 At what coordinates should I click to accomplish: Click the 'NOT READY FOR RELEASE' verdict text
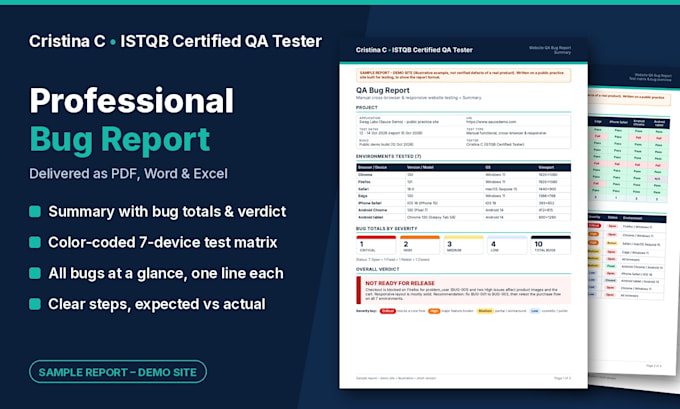coord(400,283)
